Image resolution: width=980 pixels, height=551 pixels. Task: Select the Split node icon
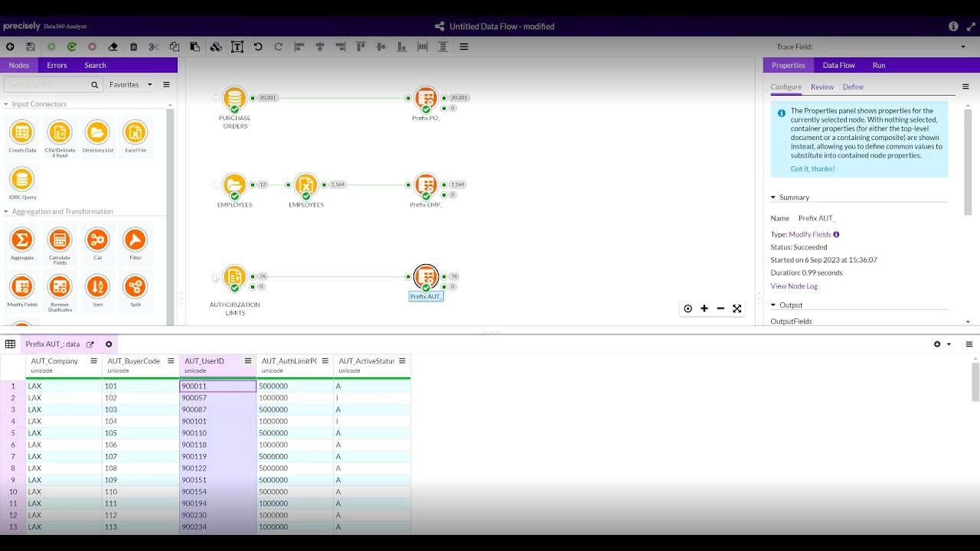pos(135,286)
